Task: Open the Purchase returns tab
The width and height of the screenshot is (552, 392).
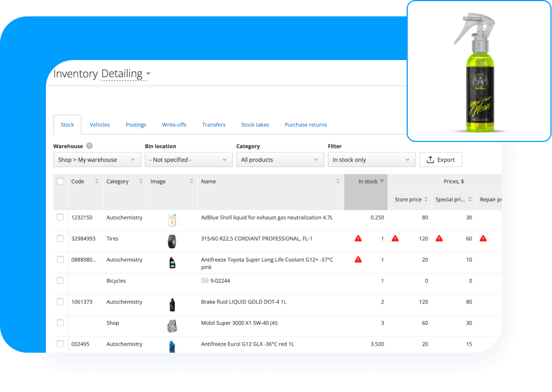Action: [x=306, y=124]
